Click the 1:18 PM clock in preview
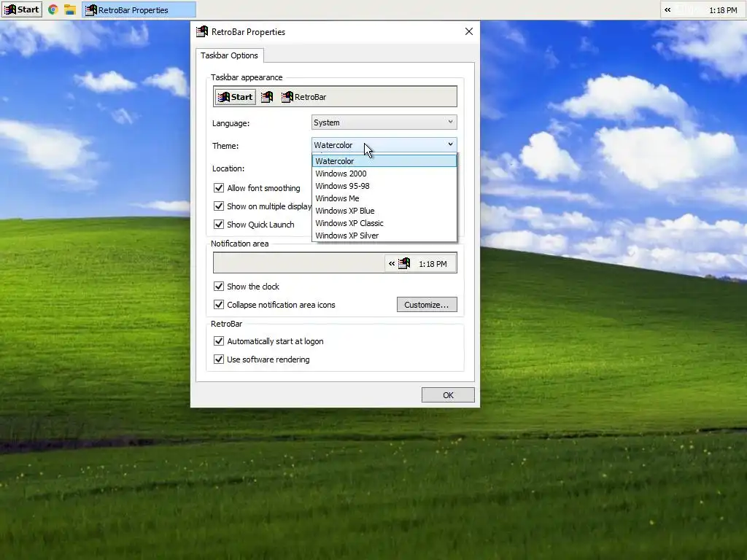Viewport: 747px width, 560px height. 433,264
